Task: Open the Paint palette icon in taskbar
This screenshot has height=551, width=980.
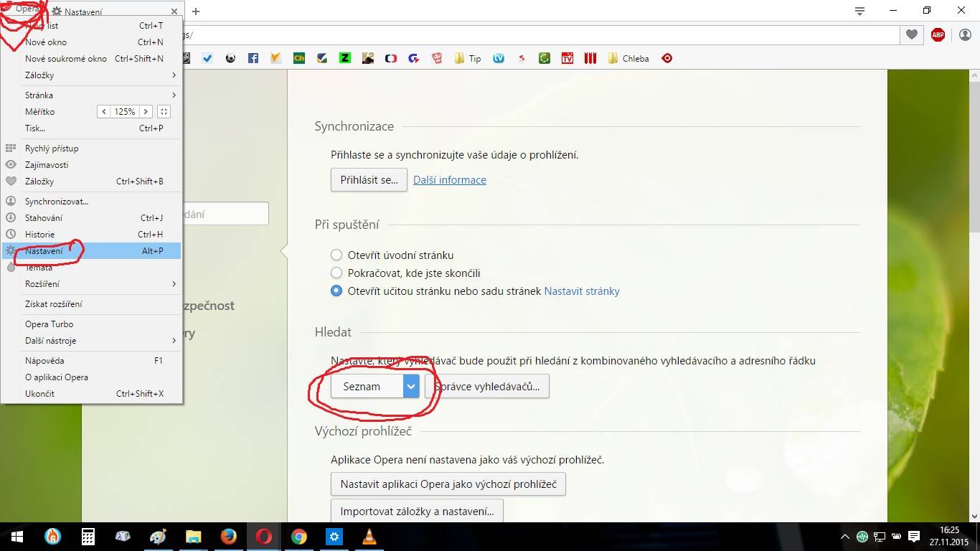Action: point(159,537)
